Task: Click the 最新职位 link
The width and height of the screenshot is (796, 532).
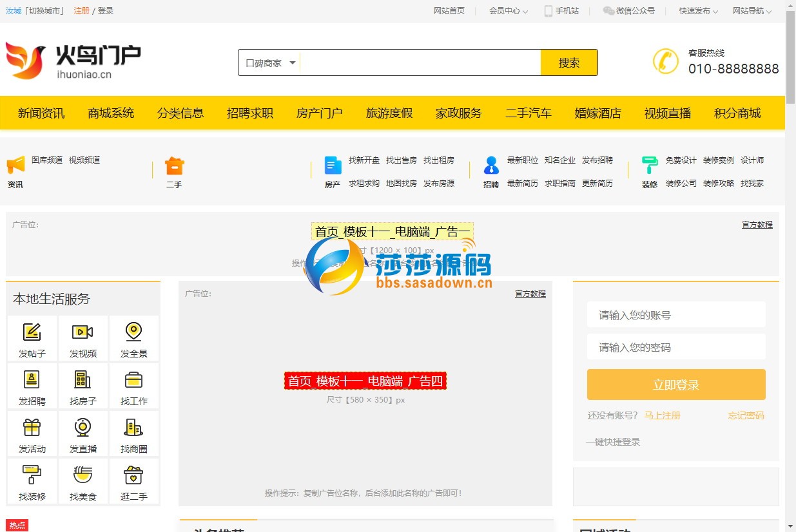Action: point(523,160)
